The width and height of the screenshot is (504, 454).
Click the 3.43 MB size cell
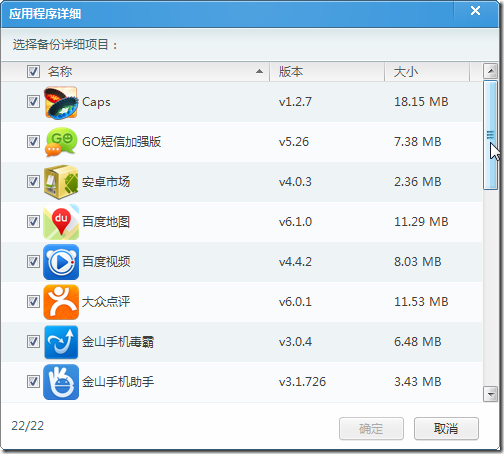(418, 382)
